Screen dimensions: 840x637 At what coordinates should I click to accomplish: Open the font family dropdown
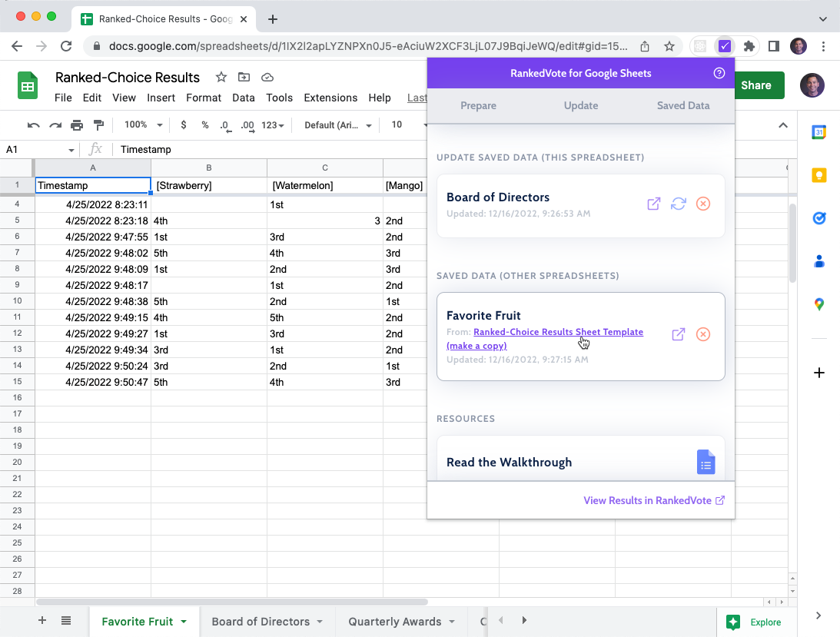coord(337,124)
